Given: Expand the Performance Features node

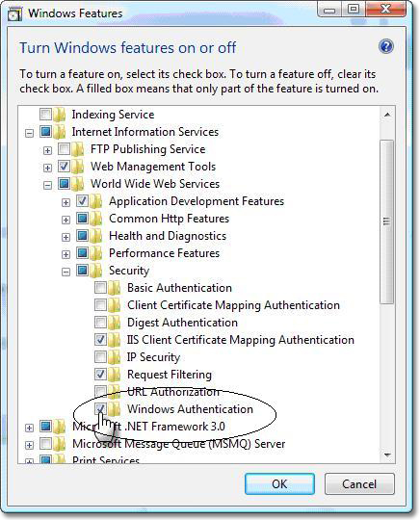Looking at the screenshot, I should coord(66,255).
